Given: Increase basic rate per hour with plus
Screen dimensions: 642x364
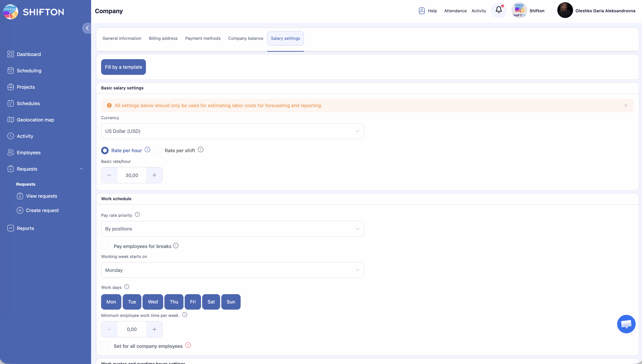Looking at the screenshot, I should [154, 175].
